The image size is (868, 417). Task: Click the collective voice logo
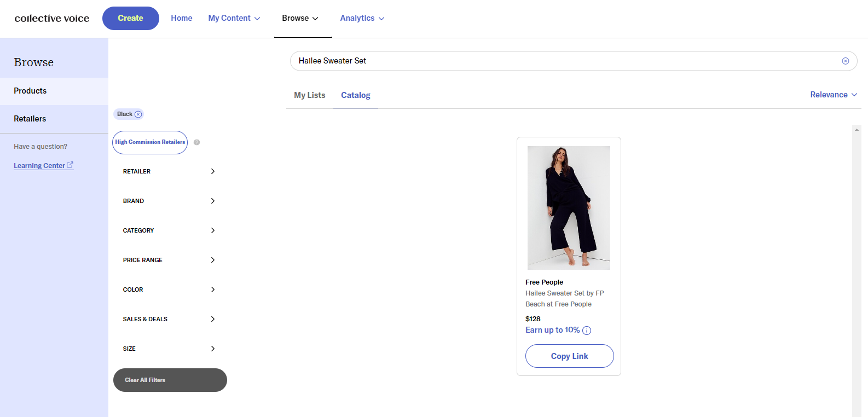pyautogui.click(x=52, y=18)
